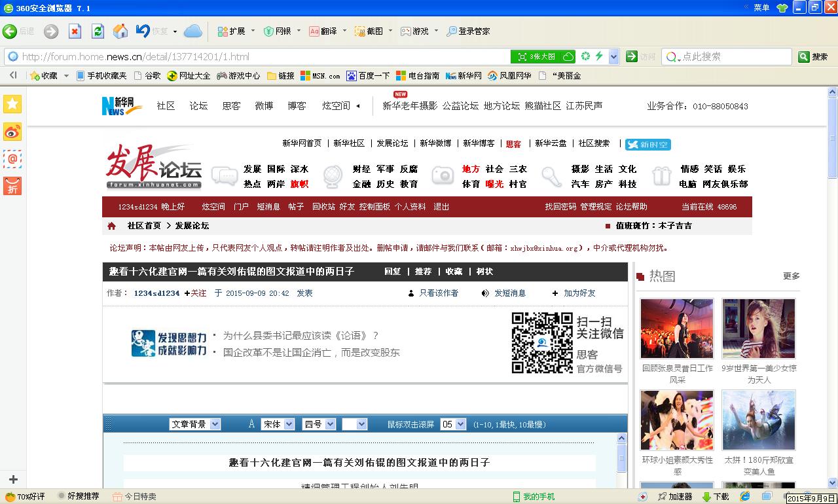Click the yellow star favorites sidebar icon

pyautogui.click(x=12, y=104)
